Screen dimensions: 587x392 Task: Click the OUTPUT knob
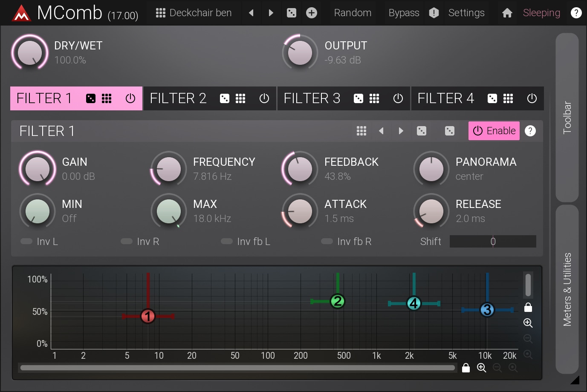[300, 52]
